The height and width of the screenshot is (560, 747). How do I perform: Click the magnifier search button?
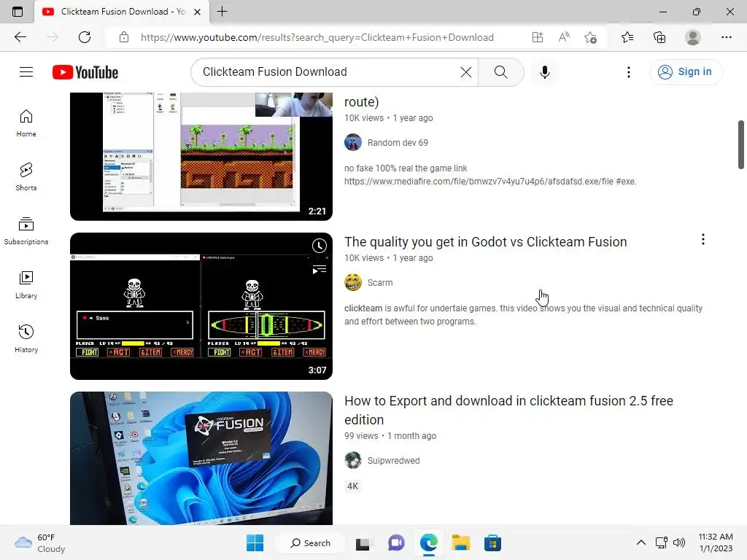[x=500, y=72]
